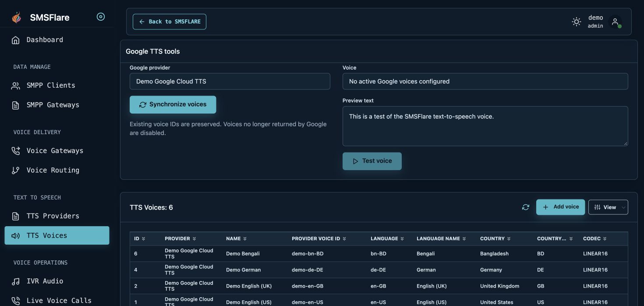Click the United Kingdom country cell

[x=500, y=286]
